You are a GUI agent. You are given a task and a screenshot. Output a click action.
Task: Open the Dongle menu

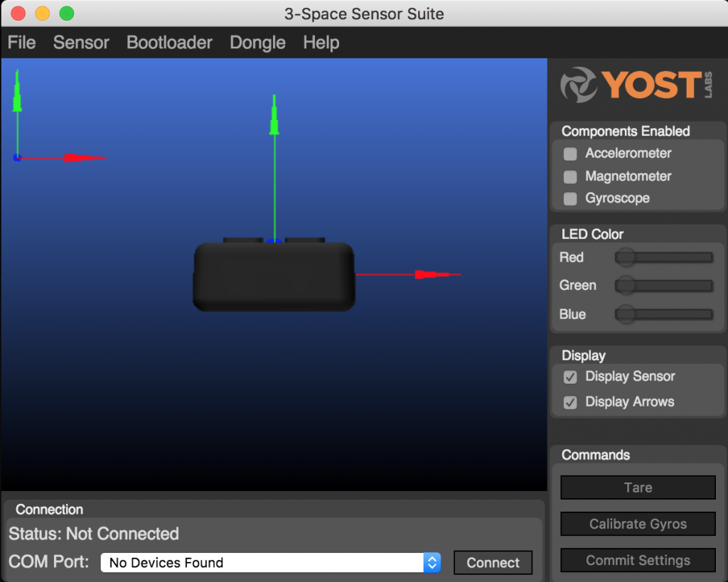[257, 43]
